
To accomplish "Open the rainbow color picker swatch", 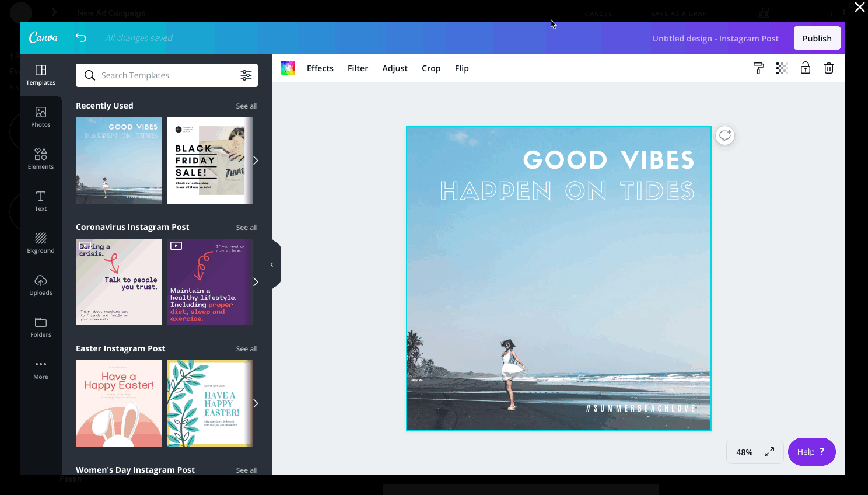I will [x=288, y=68].
